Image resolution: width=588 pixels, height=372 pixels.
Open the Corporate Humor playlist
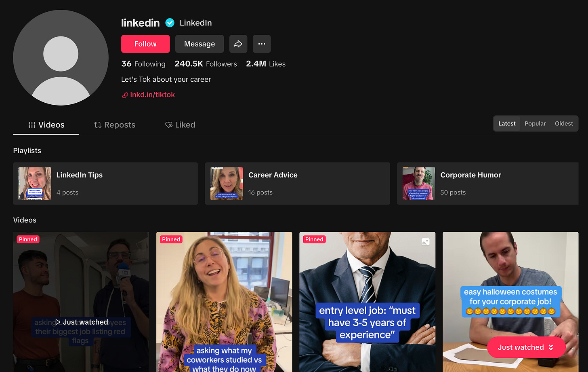[488, 184]
